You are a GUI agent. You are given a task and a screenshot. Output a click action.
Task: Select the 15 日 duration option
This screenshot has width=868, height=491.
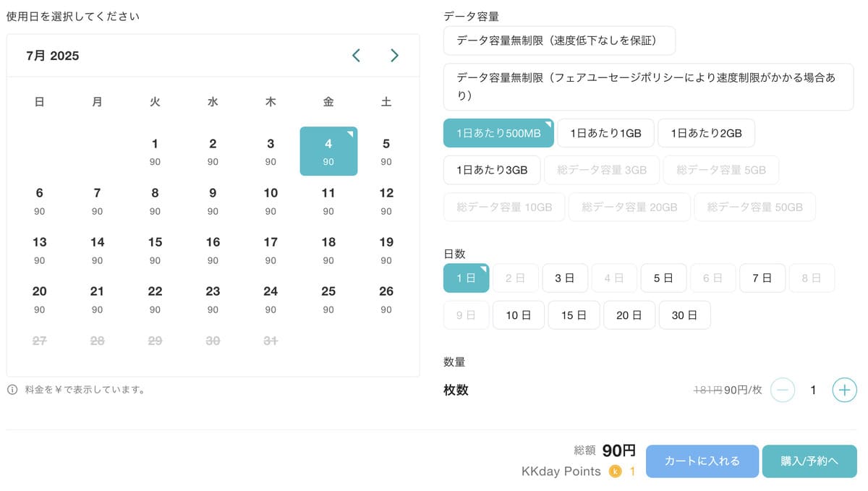point(574,315)
